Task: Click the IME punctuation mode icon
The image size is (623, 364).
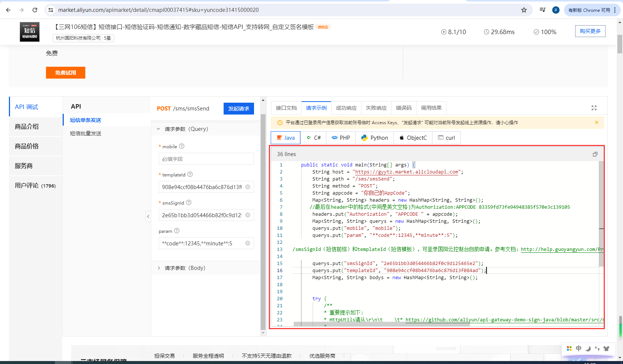Action: [597, 348]
